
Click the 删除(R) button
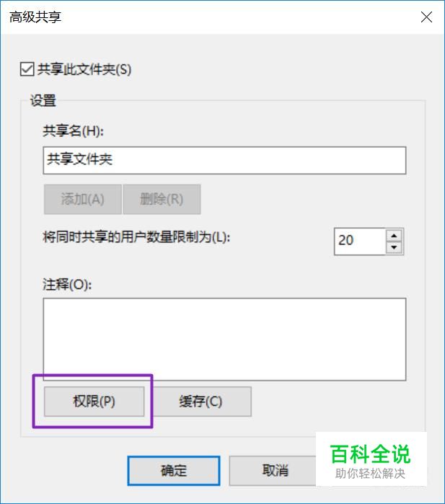pyautogui.click(x=162, y=199)
